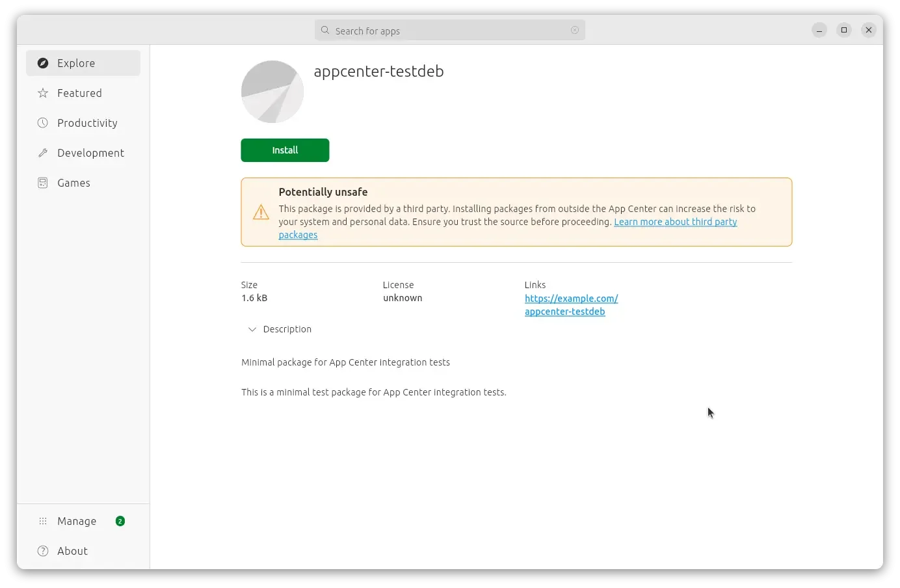Click the Manage grid icon
This screenshot has width=900, height=588.
(43, 521)
